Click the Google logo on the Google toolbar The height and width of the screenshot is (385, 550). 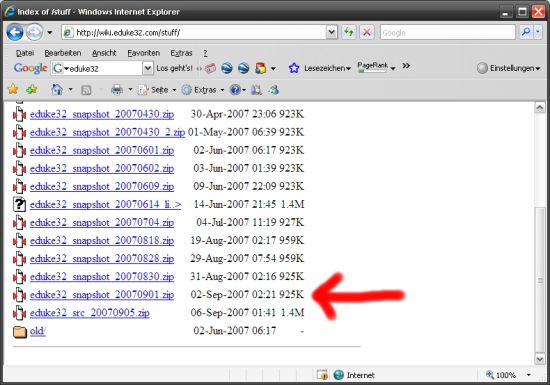point(31,68)
